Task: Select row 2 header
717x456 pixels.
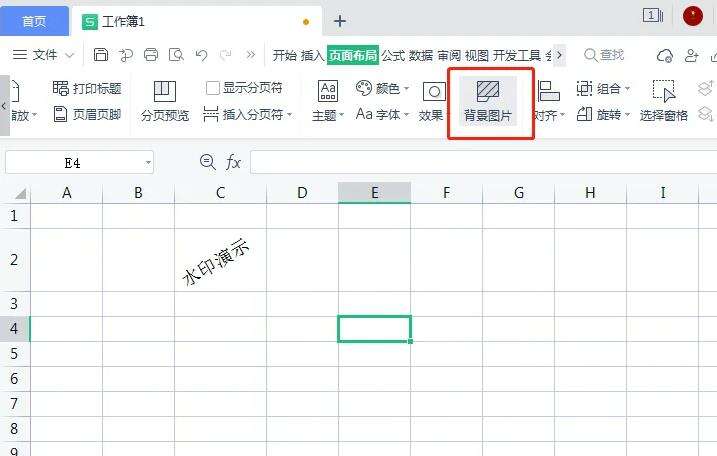Action: 14,260
